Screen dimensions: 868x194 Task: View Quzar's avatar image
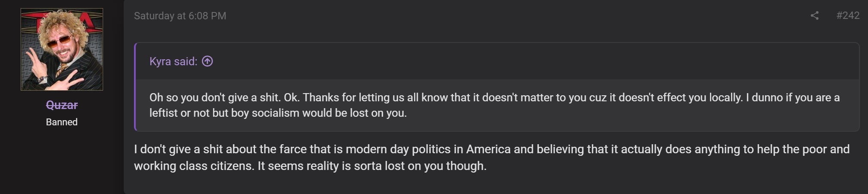62,49
